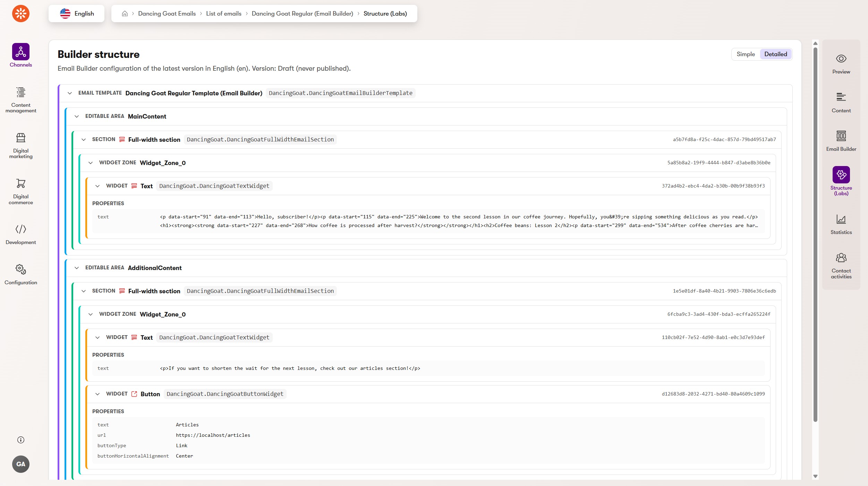Click the DancingGoatButtonWidget identifier

[225, 394]
